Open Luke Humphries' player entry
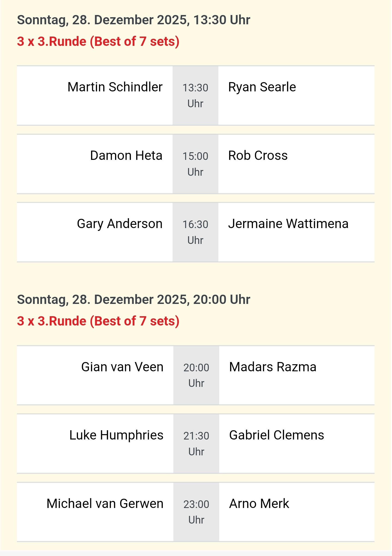 (x=116, y=435)
